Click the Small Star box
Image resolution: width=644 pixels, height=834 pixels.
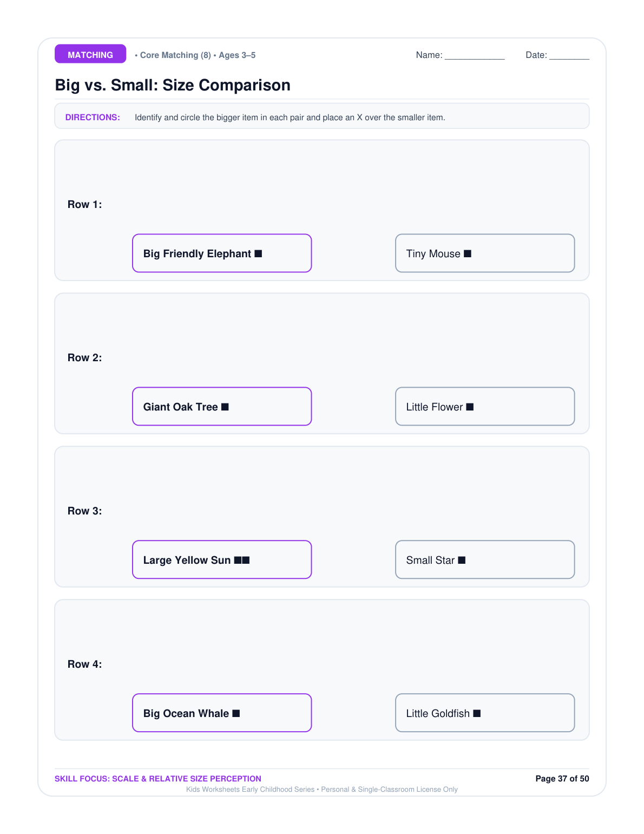tap(485, 559)
